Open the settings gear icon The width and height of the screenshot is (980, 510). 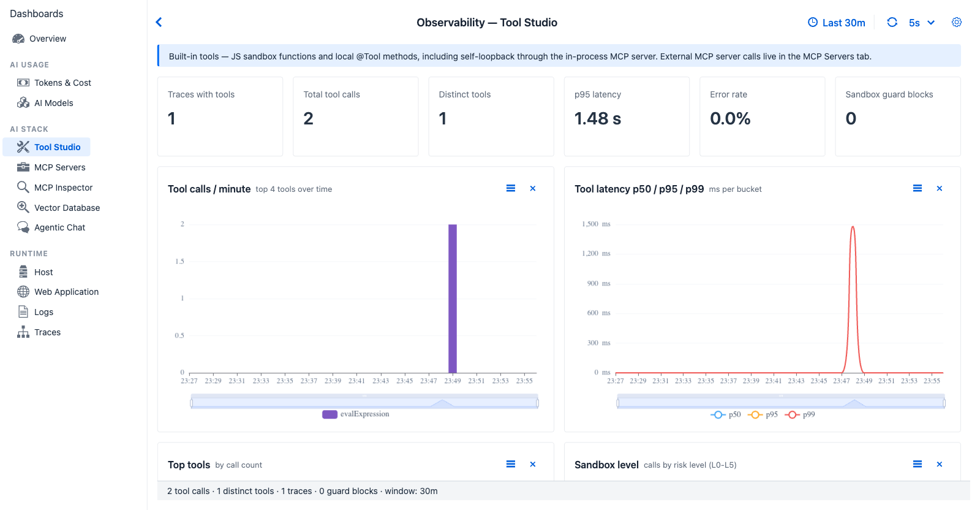point(957,22)
